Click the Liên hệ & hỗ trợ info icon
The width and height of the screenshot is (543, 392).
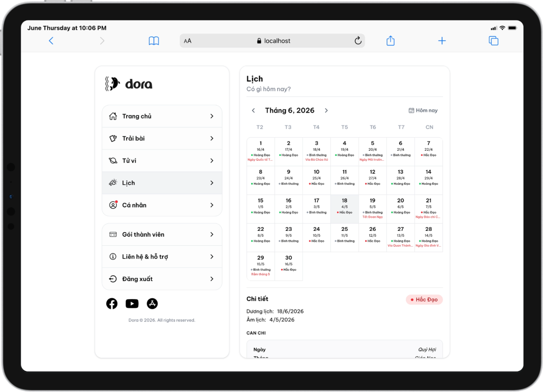pos(113,257)
